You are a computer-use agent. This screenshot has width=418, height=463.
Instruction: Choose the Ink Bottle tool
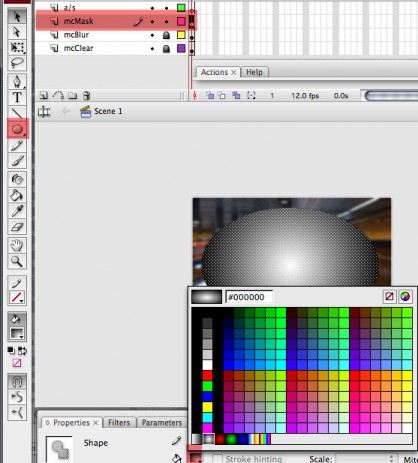17,179
